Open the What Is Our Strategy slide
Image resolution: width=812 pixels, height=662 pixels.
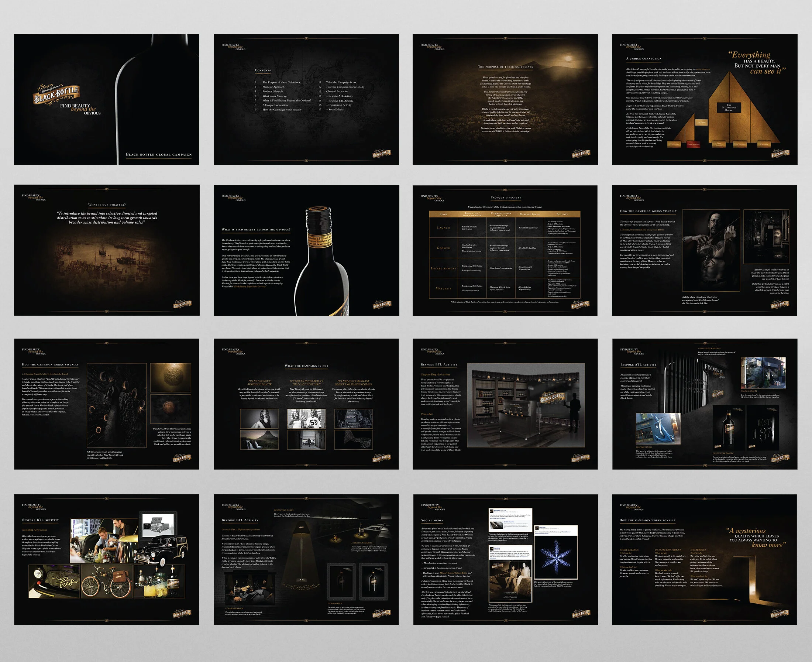[x=107, y=250]
